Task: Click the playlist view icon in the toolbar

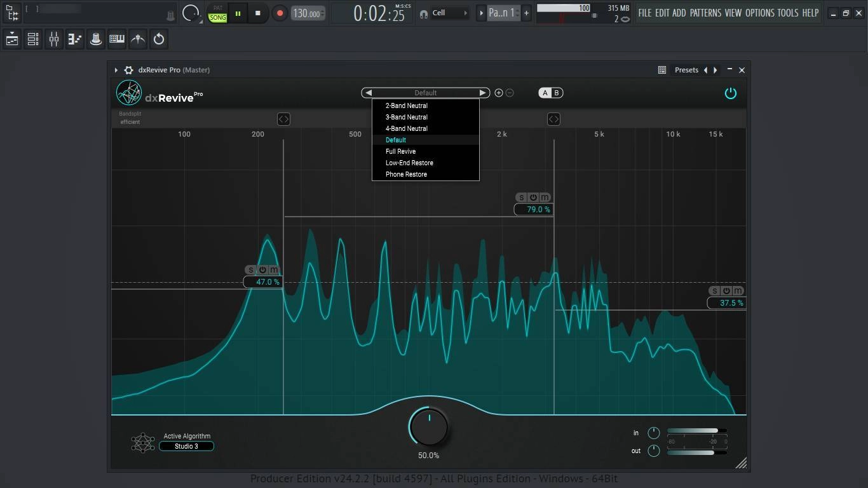Action: (x=12, y=39)
